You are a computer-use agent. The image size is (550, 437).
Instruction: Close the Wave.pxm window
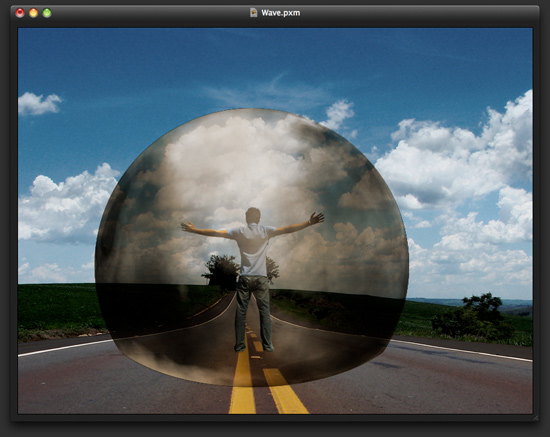tap(20, 13)
